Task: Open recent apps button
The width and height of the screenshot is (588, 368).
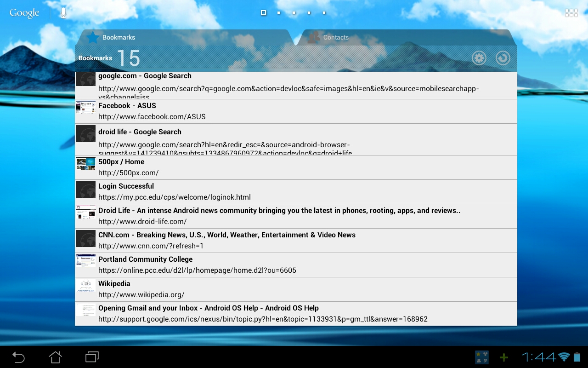Action: (x=92, y=357)
